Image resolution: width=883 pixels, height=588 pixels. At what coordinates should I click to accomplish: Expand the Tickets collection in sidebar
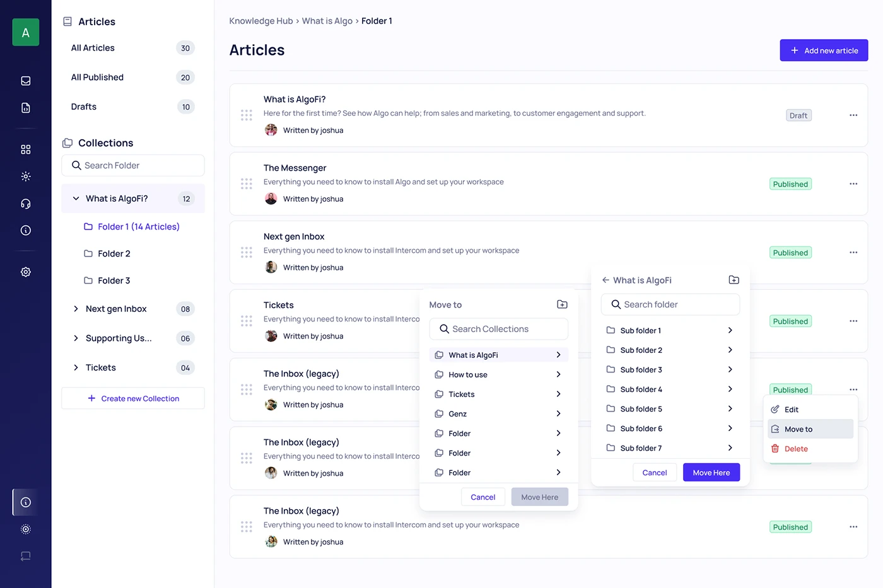click(x=76, y=367)
